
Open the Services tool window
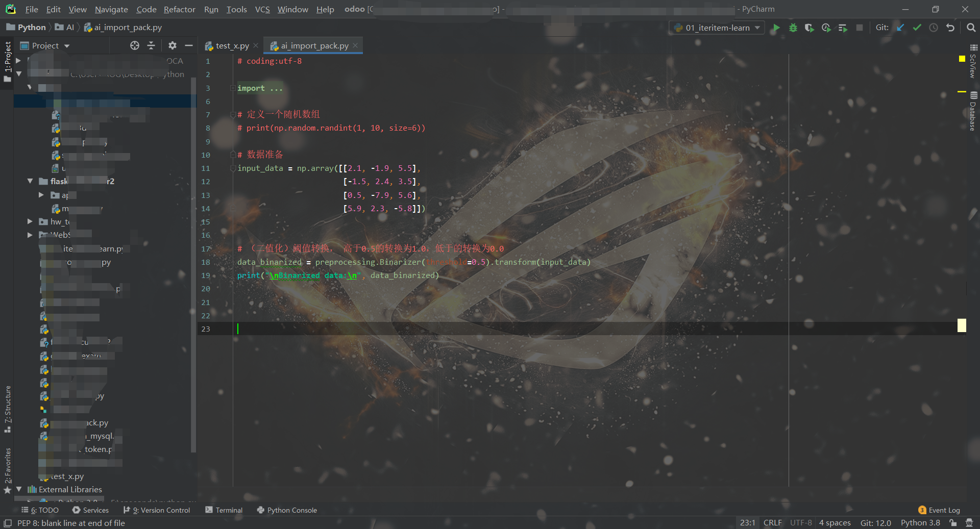pyautogui.click(x=90, y=510)
